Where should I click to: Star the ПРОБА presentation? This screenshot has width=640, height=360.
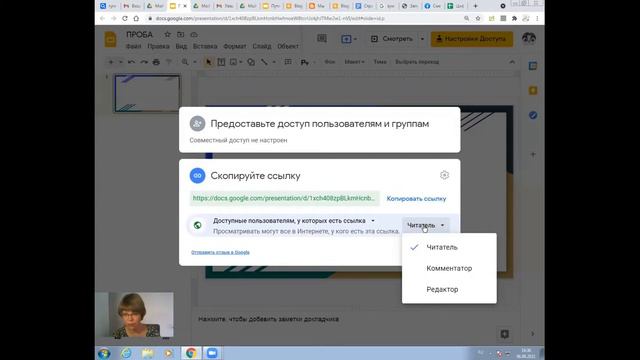point(167,35)
